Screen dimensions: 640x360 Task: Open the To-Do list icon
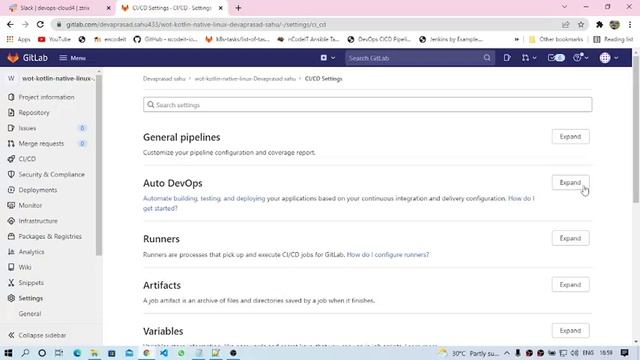pyautogui.click(x=556, y=58)
